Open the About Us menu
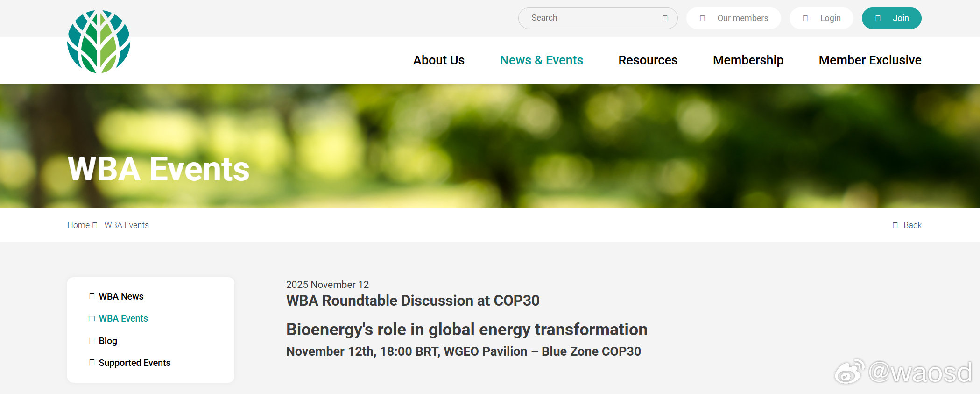The width and height of the screenshot is (980, 394). pos(438,60)
